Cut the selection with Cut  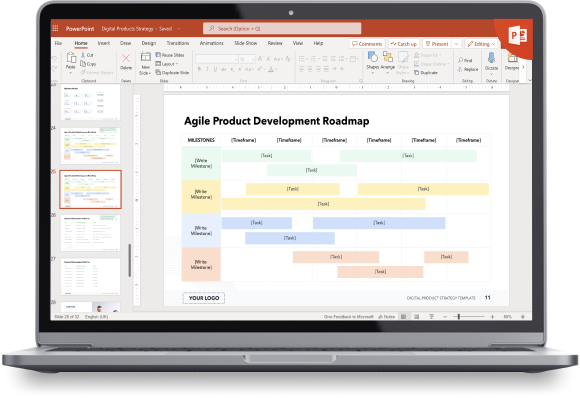pos(87,55)
